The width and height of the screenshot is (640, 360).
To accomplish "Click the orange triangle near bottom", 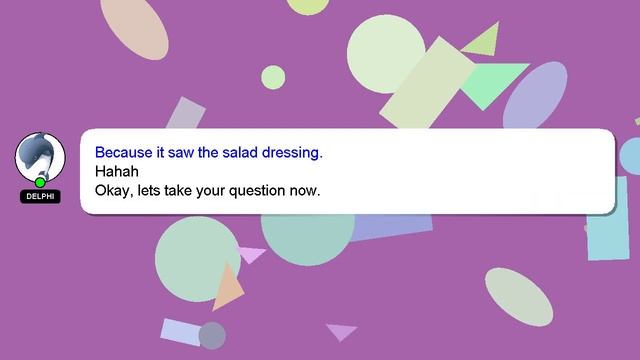I will [x=227, y=287].
